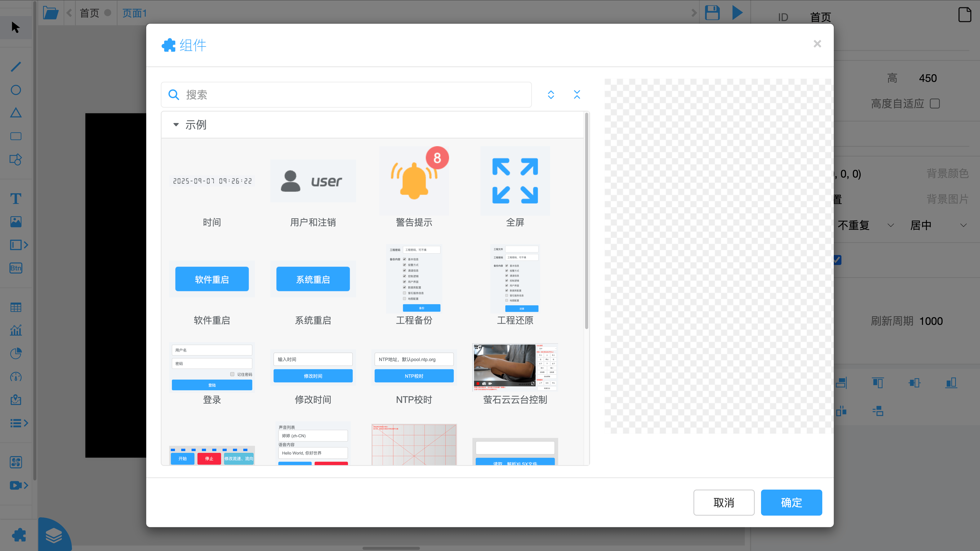Expand all categories with up-down chevrons
The width and height of the screenshot is (980, 551).
[x=551, y=95]
